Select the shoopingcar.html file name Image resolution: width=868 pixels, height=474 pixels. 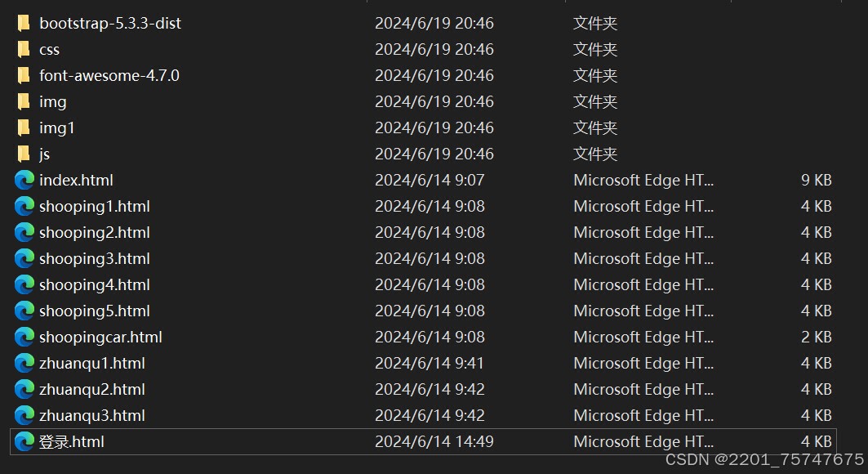point(100,338)
